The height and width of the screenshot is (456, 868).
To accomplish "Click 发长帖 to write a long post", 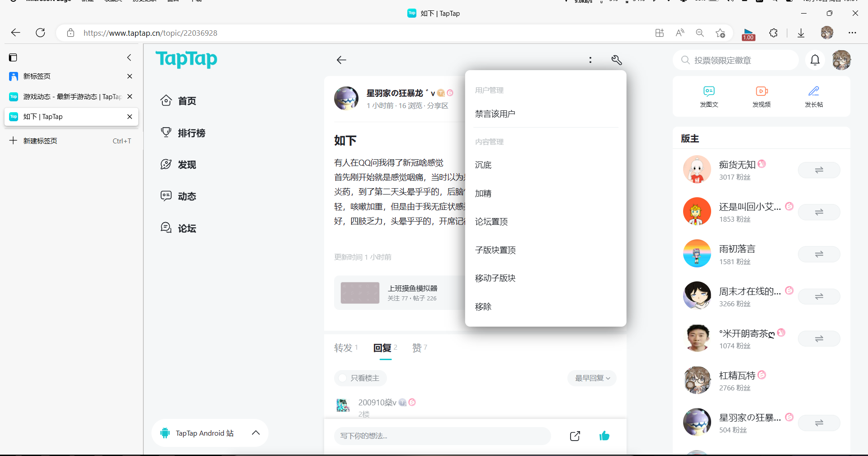I will point(814,96).
